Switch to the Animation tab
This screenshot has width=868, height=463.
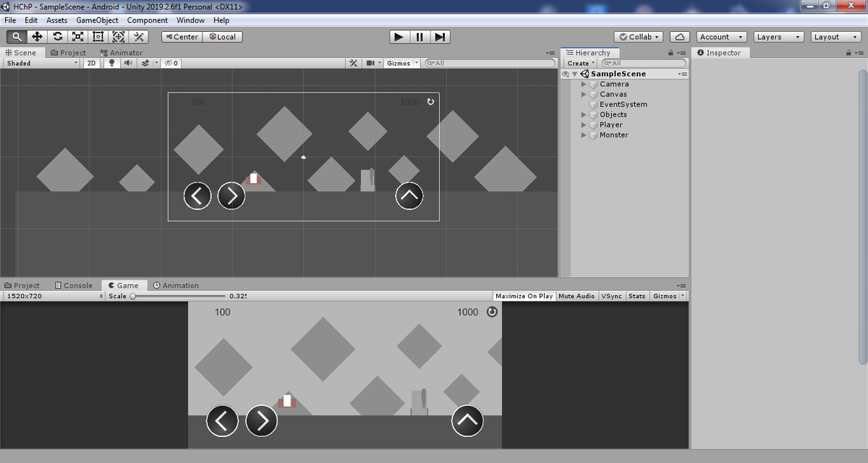click(x=176, y=285)
